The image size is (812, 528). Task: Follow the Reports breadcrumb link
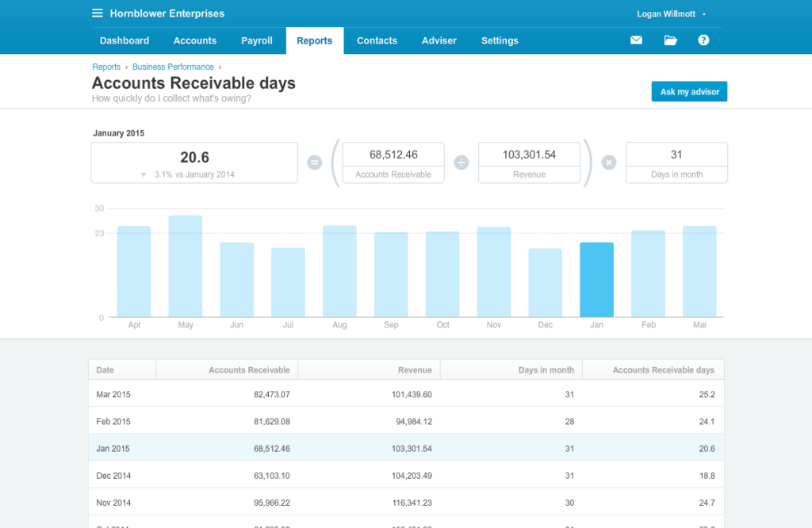[x=105, y=67]
